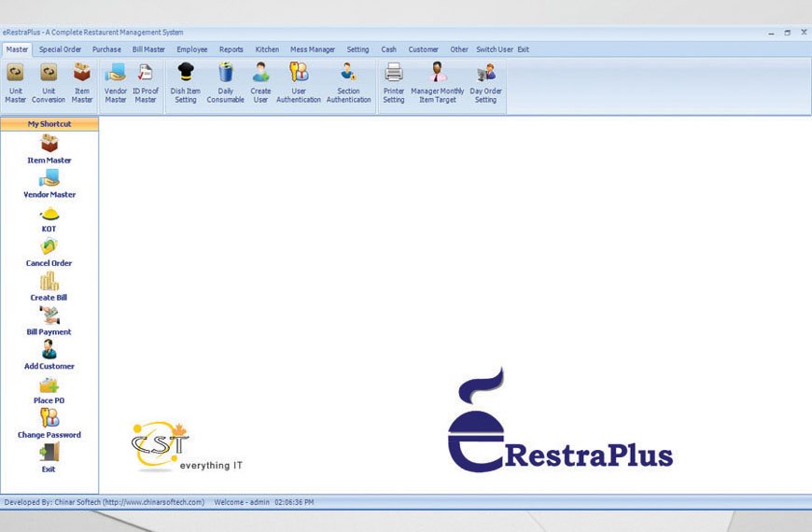Click Switch User in menu bar
This screenshot has height=532, width=812.
tap(495, 49)
